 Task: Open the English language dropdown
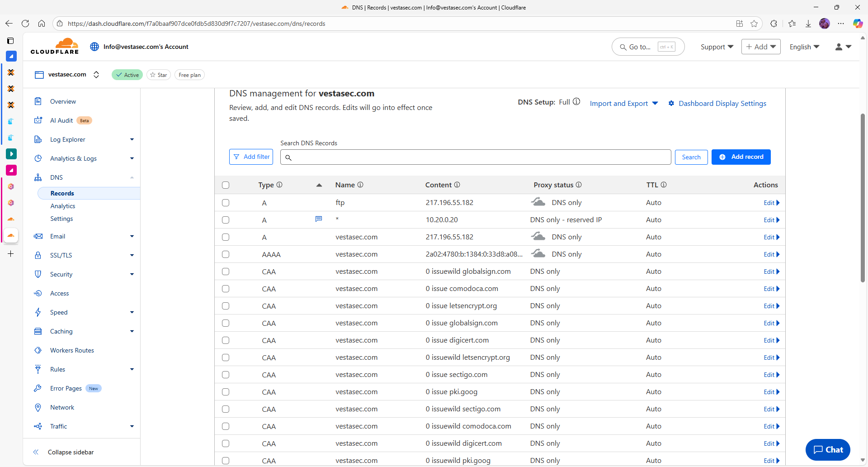point(804,47)
